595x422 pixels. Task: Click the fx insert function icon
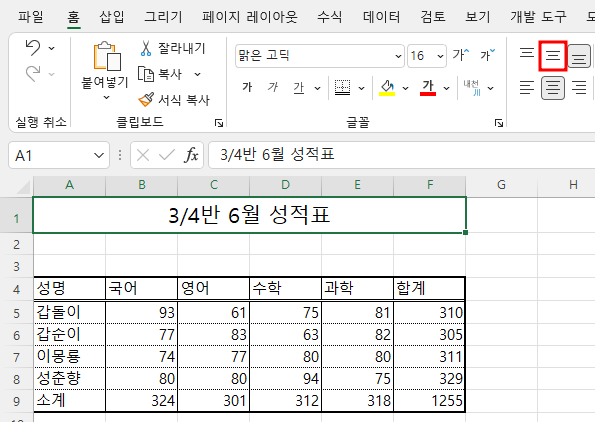tap(191, 155)
